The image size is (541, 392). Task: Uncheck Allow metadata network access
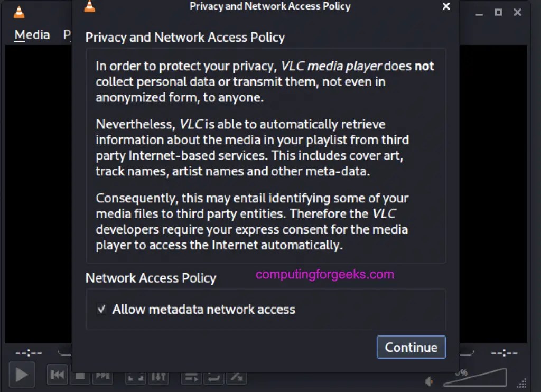(102, 310)
